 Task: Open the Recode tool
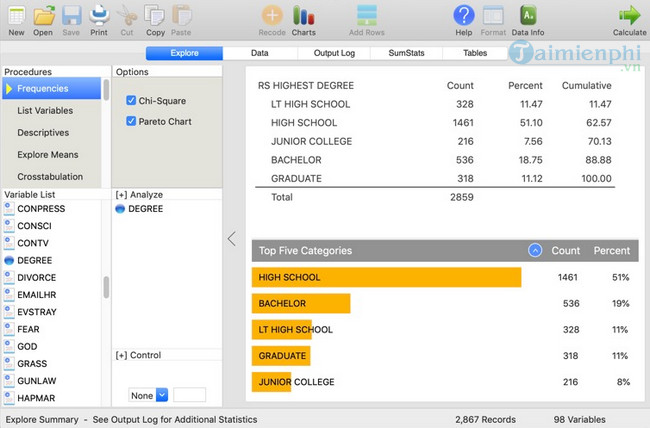tap(272, 16)
